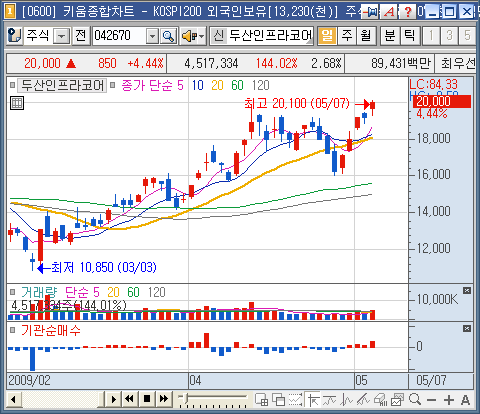
Task: Click the moving-average line chart icon
Action: (x=329, y=399)
